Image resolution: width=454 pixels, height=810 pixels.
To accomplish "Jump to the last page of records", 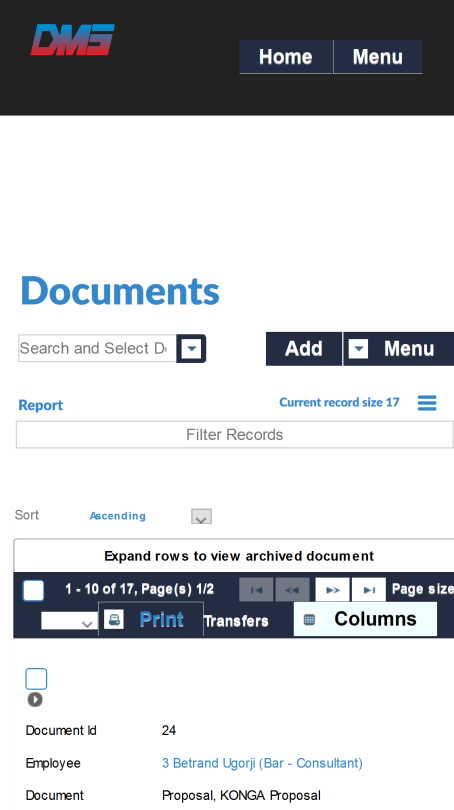I will click(x=369, y=589).
